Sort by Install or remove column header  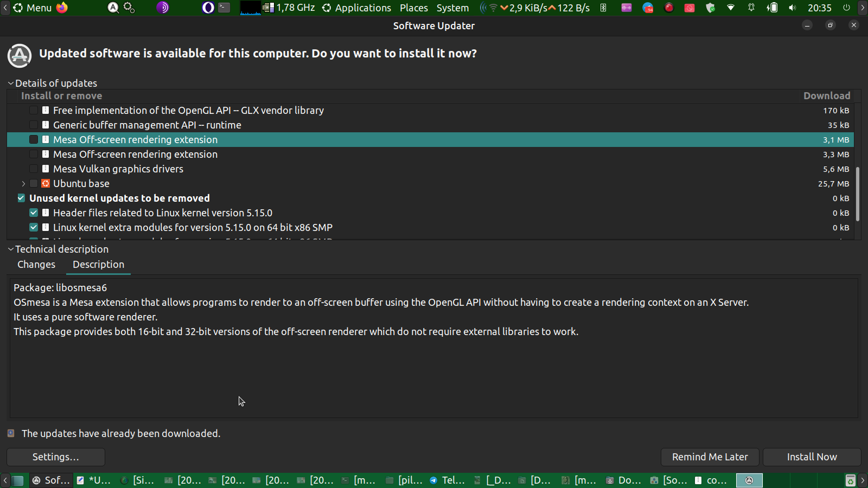tap(61, 95)
